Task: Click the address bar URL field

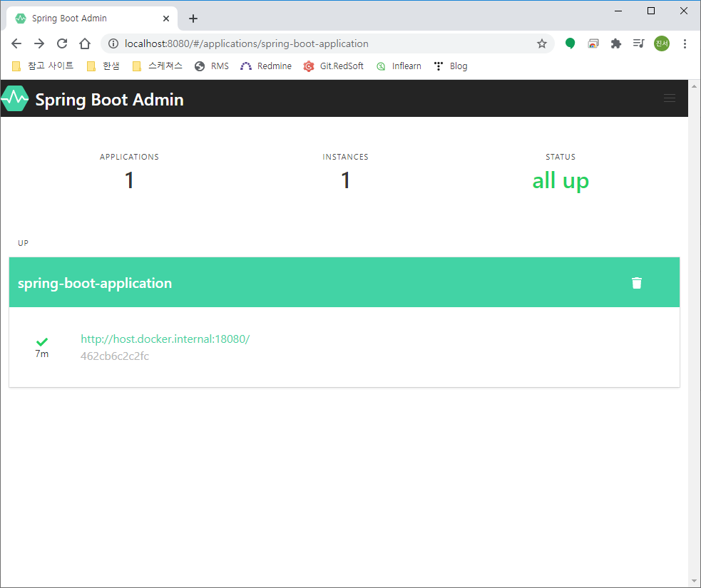Action: tap(329, 43)
